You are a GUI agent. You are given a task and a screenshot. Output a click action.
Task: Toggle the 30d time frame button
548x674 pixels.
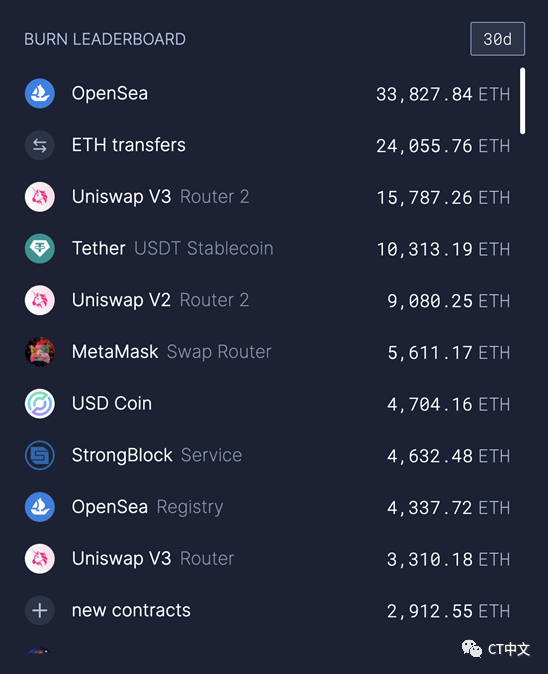coord(497,39)
